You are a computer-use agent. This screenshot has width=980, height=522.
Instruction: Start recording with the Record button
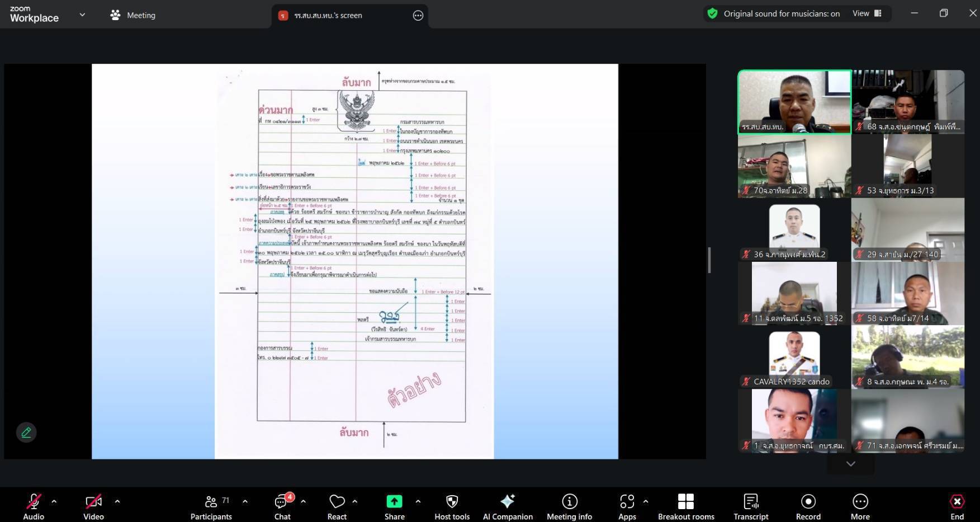(808, 506)
